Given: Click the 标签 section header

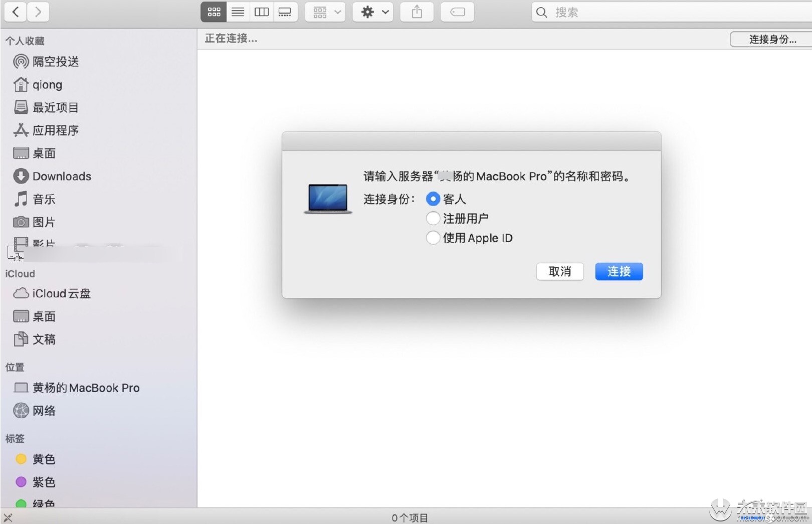Looking at the screenshot, I should point(15,438).
